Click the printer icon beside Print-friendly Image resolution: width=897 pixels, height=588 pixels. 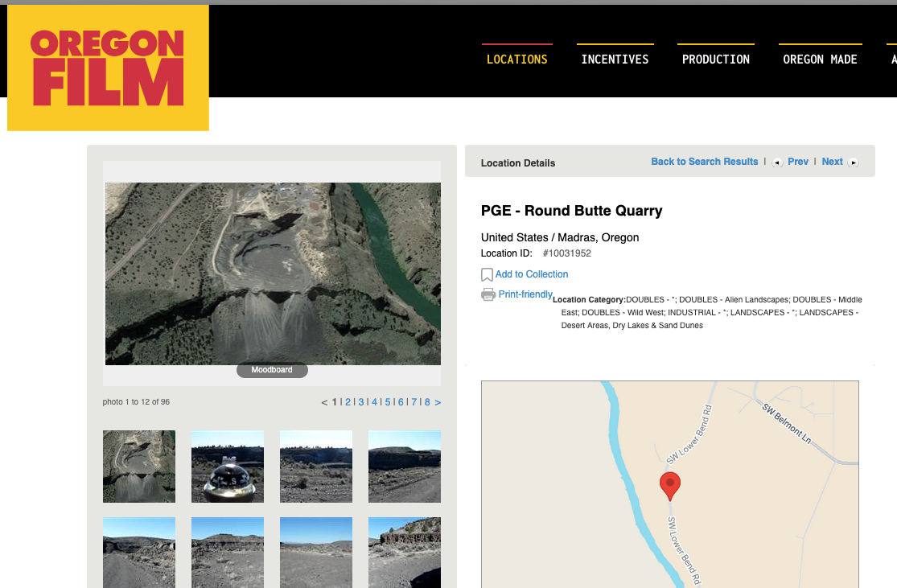tap(488, 294)
